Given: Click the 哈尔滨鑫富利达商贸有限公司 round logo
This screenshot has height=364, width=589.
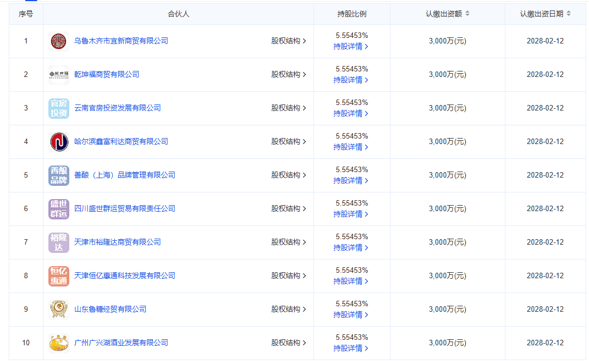Looking at the screenshot, I should (59, 142).
